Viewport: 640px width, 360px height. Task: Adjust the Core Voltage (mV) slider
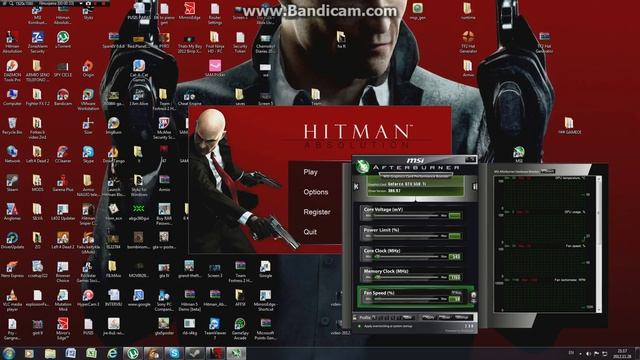(406, 216)
